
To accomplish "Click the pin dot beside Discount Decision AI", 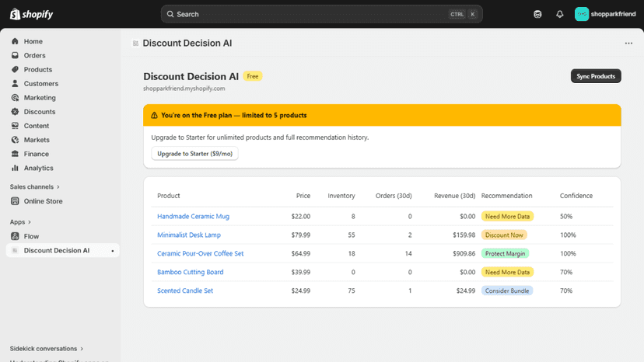I will (113, 251).
